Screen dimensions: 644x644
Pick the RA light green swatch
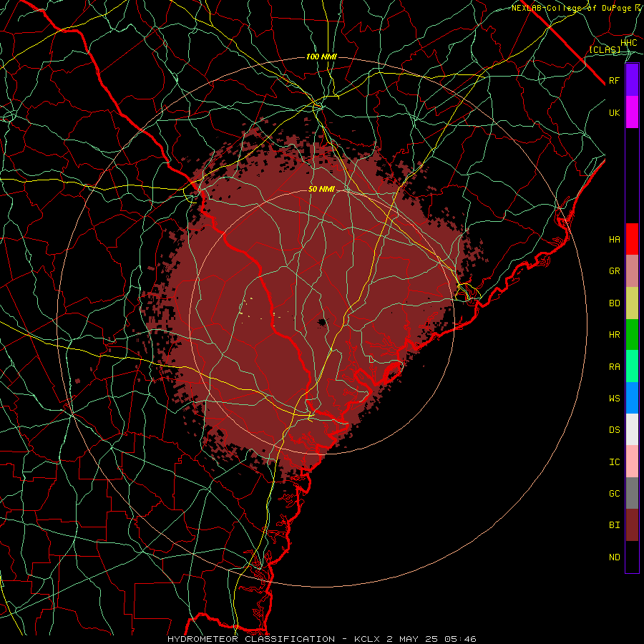pos(632,366)
